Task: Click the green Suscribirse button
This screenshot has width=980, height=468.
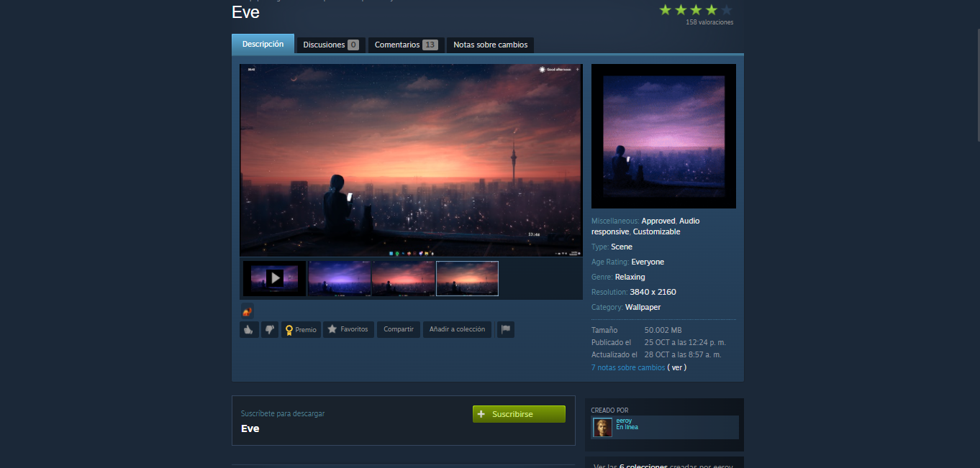Action: coord(519,414)
